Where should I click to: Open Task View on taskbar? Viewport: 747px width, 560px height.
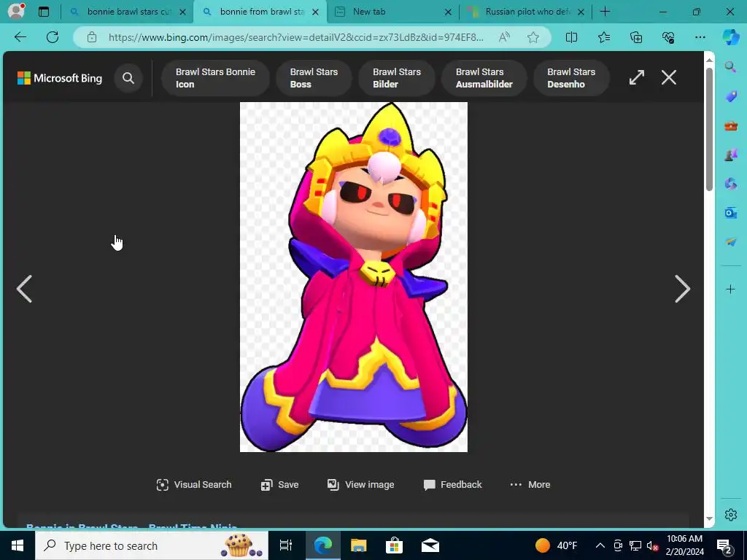coord(285,545)
